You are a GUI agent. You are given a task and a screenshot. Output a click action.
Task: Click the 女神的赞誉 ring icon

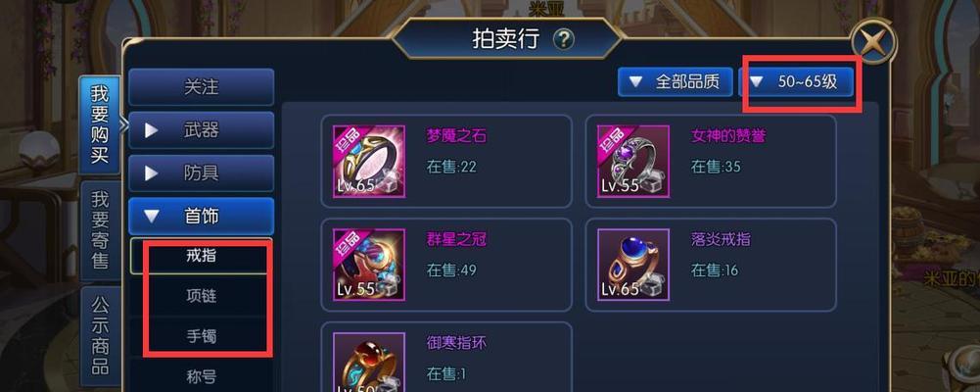633,162
